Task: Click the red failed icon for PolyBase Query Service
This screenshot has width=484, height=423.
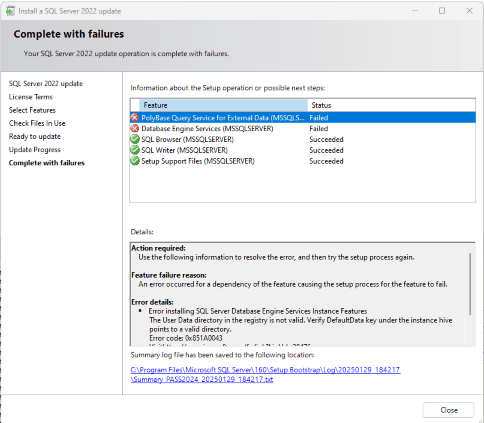Action: click(135, 118)
